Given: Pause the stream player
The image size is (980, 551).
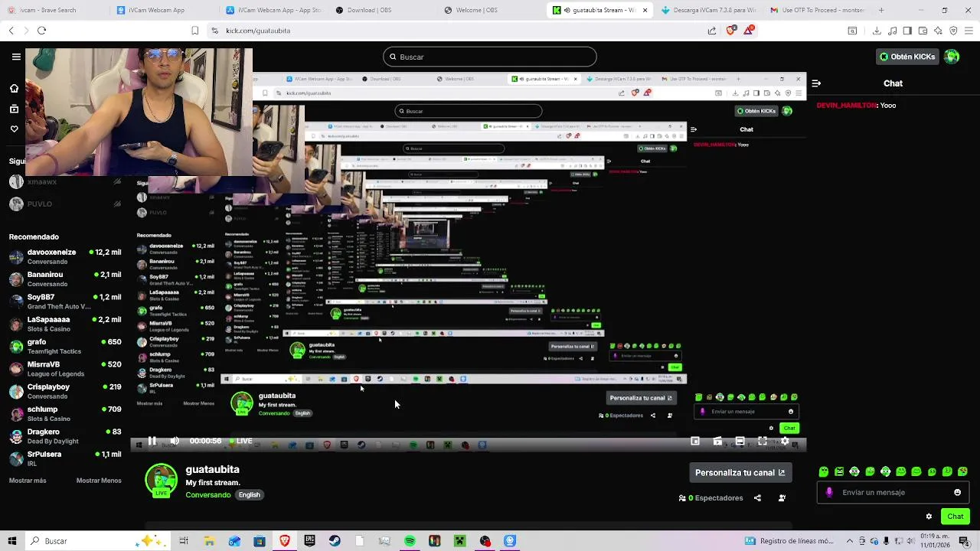Looking at the screenshot, I should (x=152, y=441).
